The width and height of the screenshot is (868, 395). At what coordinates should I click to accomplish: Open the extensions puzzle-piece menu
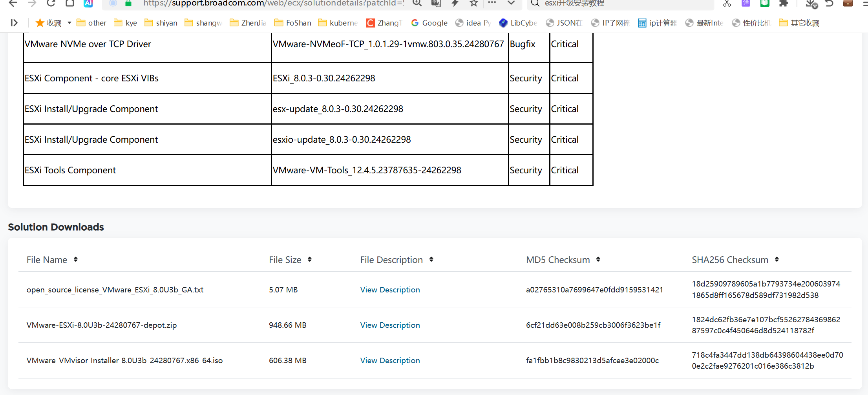tap(784, 3)
